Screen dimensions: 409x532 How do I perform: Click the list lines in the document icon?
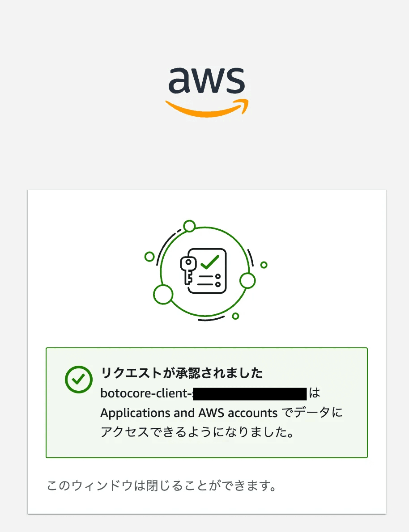pos(209,281)
